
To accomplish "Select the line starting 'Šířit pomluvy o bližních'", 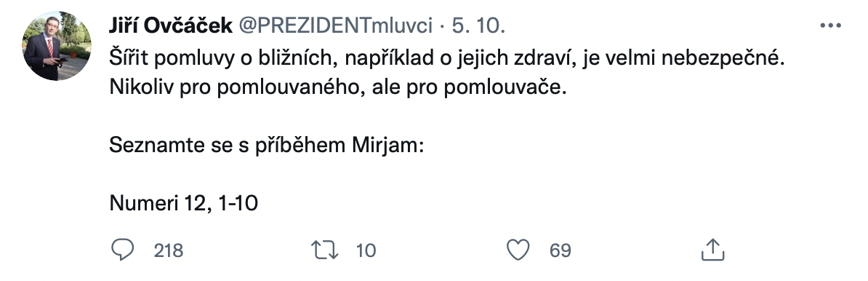I will coord(447,59).
